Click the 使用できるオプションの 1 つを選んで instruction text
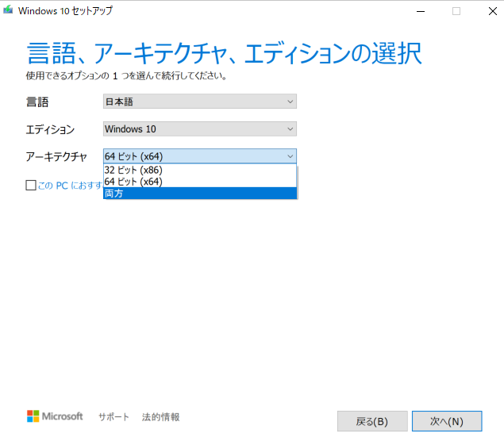Viewport: 504px width, 437px height. pos(126,76)
